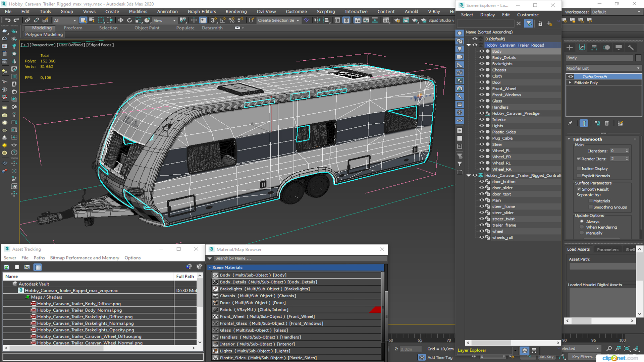Toggle the Smooth Result checkbox
644x362 pixels.
click(579, 189)
